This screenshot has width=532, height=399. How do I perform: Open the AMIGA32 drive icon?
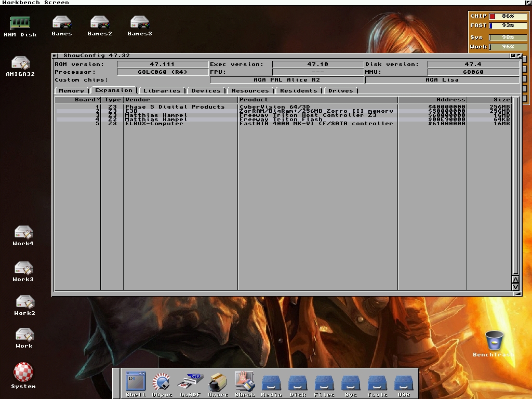[x=20, y=66]
